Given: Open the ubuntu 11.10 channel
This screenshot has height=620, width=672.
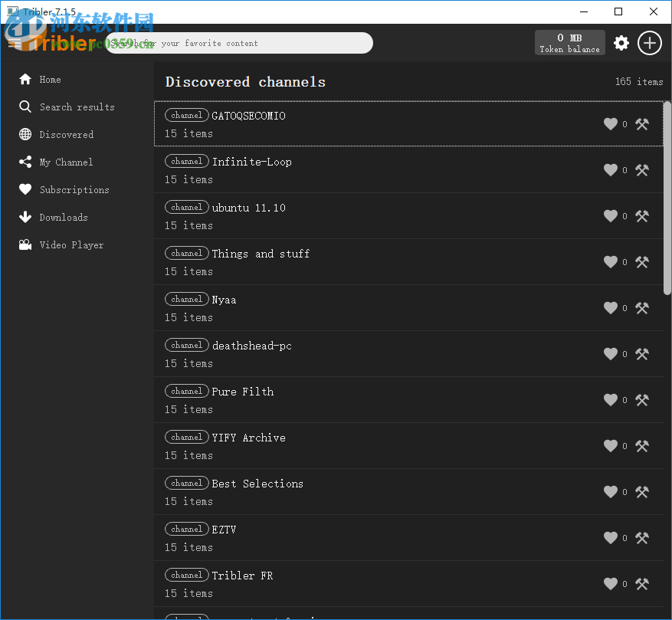Looking at the screenshot, I should coord(408,216).
